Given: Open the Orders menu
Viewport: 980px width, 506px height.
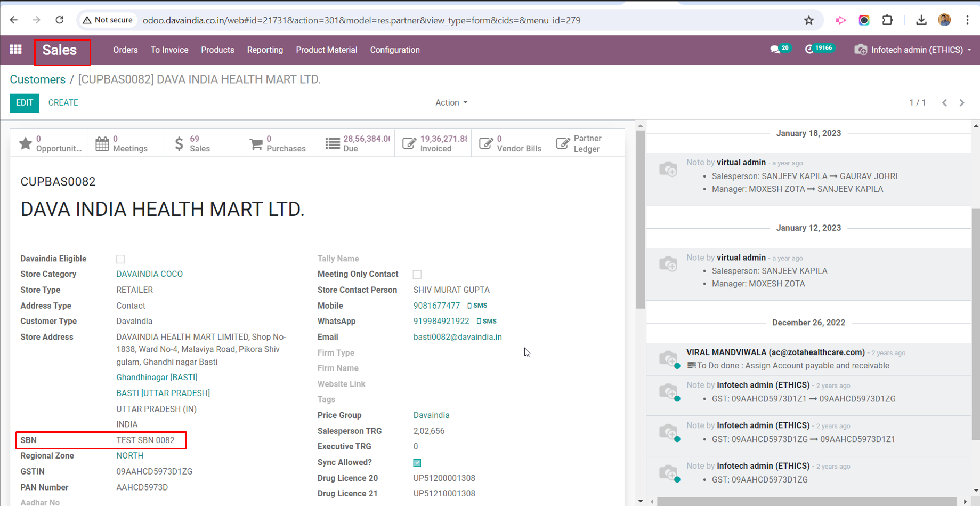Looking at the screenshot, I should point(125,50).
